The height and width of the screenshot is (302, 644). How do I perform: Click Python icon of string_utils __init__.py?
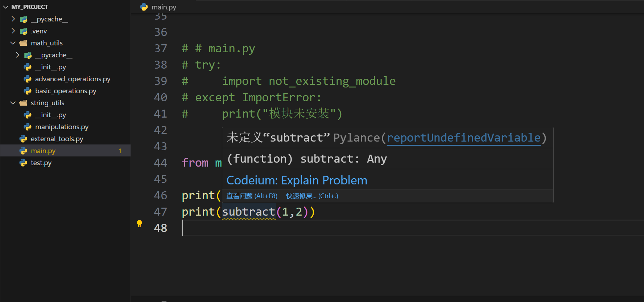[28, 115]
